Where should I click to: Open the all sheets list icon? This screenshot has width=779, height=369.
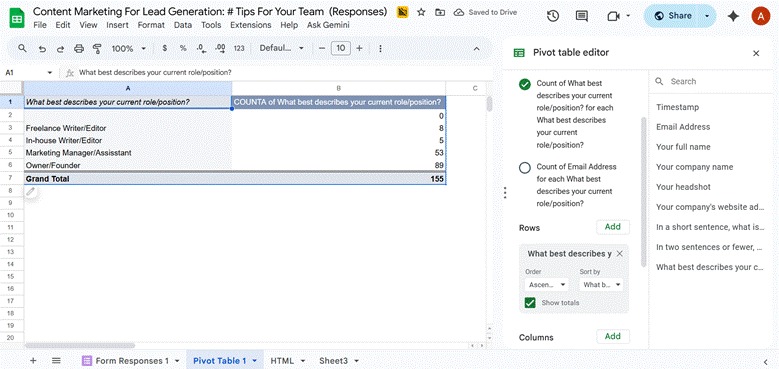(x=56, y=361)
